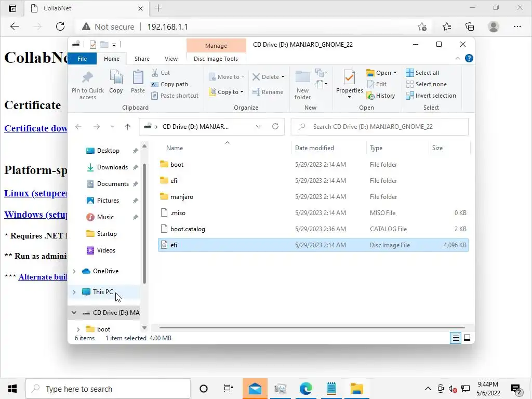This screenshot has width=532, height=399.
Task: Click navigation pane scroll down arrow
Action: pyautogui.click(x=144, y=328)
